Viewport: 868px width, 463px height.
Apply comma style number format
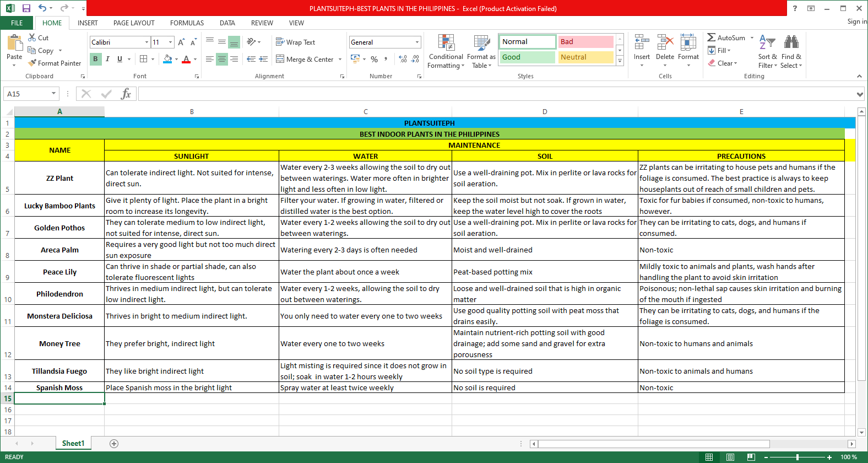click(x=386, y=59)
